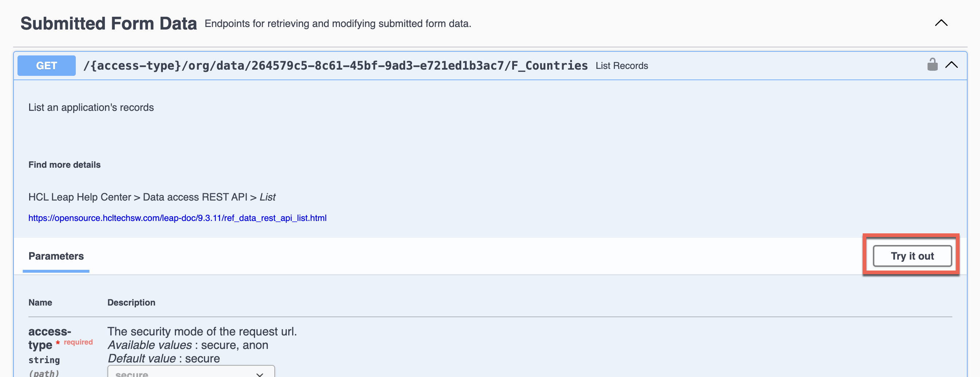Open the access-type secure dropdown
The image size is (980, 377).
coord(191,372)
